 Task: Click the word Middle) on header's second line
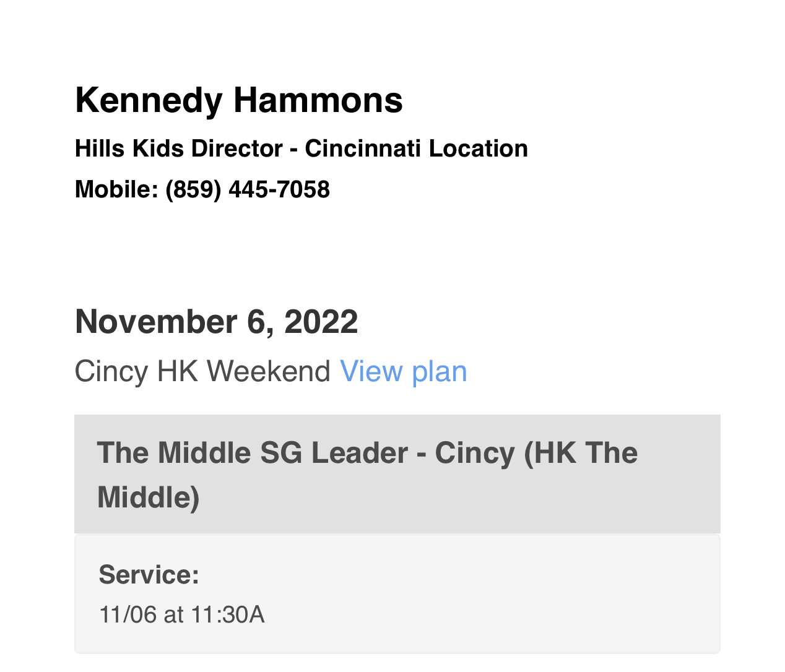149,497
